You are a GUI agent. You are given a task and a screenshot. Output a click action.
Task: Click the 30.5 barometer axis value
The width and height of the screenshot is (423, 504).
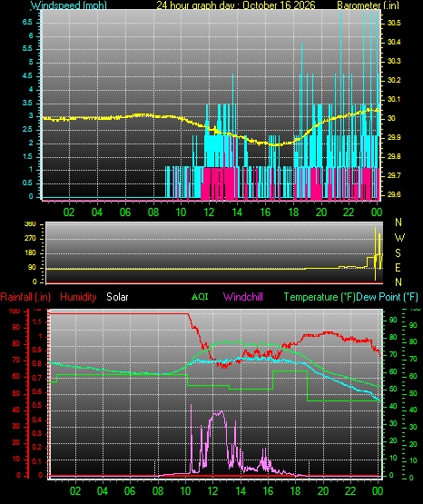[394, 23]
